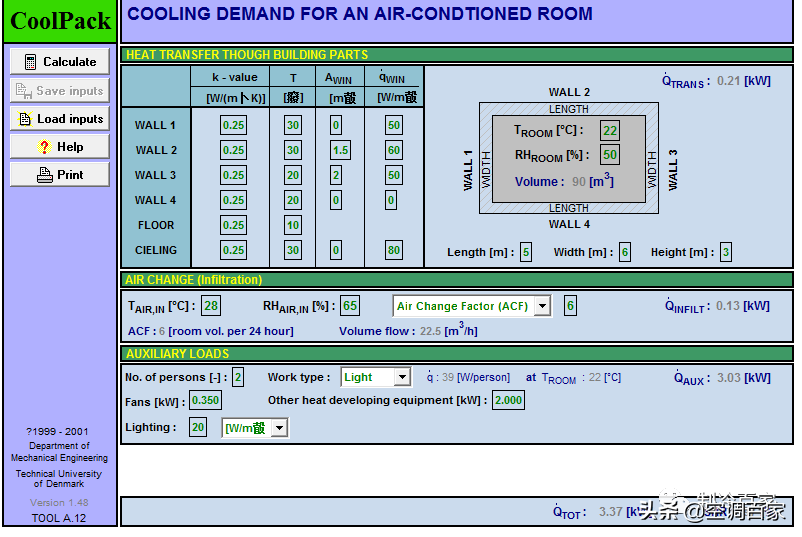Open Help from the sidebar
Screen dimensions: 802x537
coord(60,147)
